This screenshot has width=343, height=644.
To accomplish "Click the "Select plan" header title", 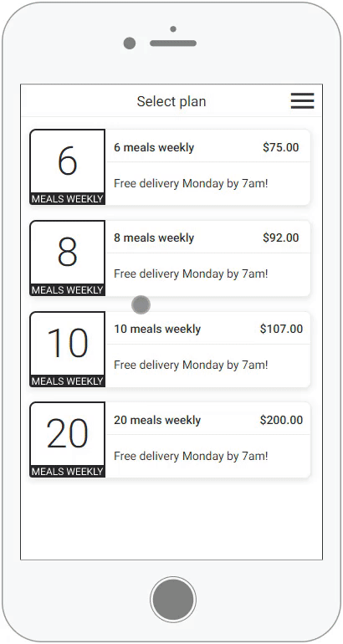I will tap(171, 102).
